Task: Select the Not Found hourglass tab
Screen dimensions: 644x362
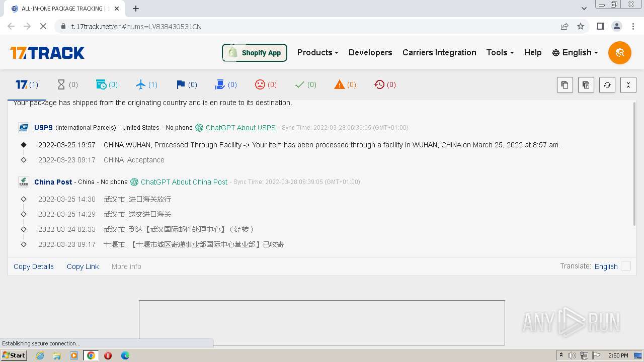Action: tap(67, 84)
